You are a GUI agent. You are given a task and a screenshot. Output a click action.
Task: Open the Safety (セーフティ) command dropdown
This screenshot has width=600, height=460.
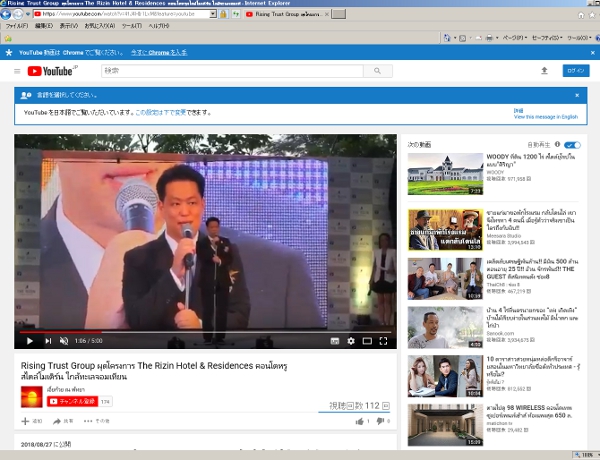click(x=547, y=38)
